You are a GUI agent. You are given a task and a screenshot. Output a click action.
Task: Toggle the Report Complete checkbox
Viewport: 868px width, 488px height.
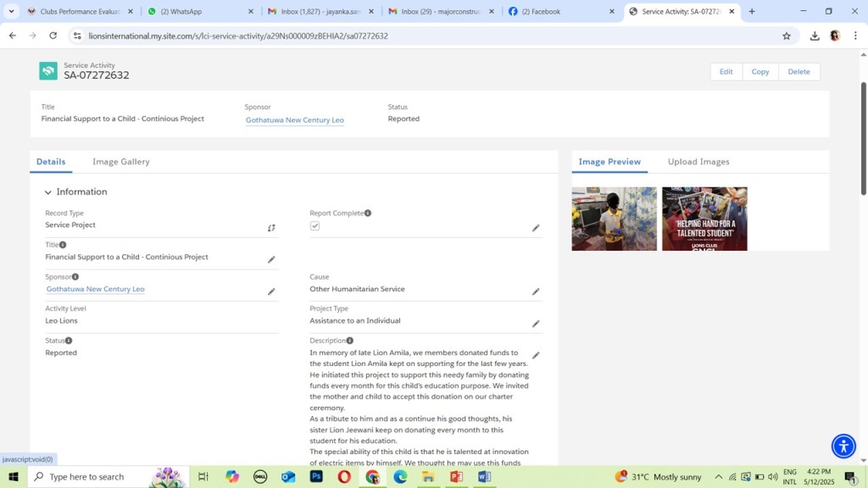(315, 225)
